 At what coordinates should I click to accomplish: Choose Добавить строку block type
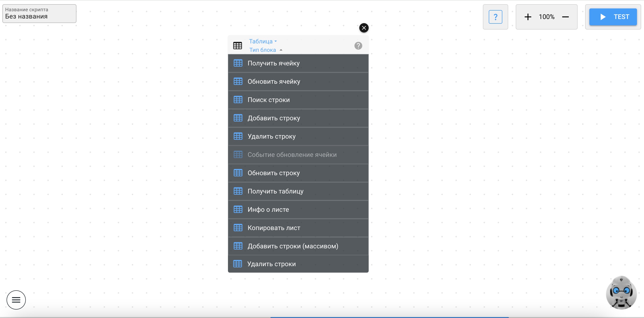[298, 118]
